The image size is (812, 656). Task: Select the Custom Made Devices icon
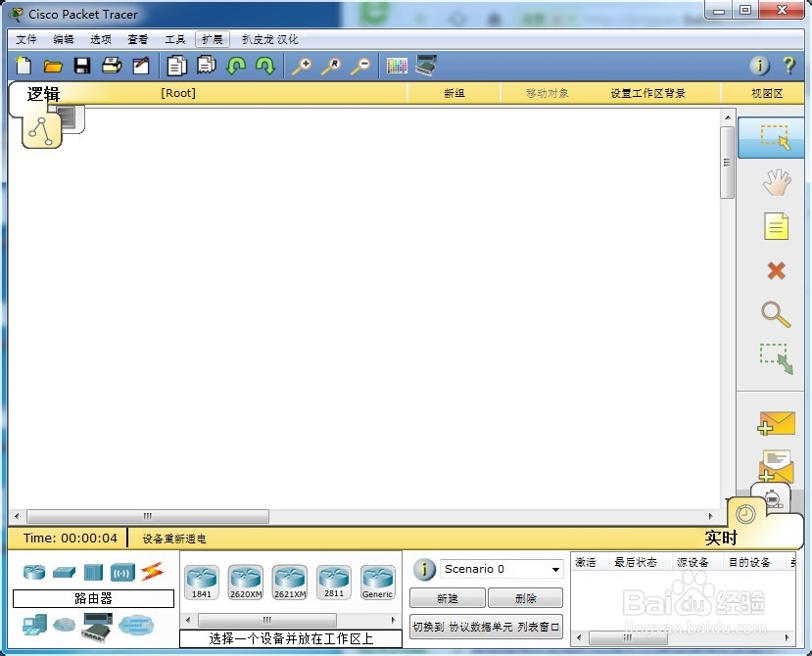point(97,627)
